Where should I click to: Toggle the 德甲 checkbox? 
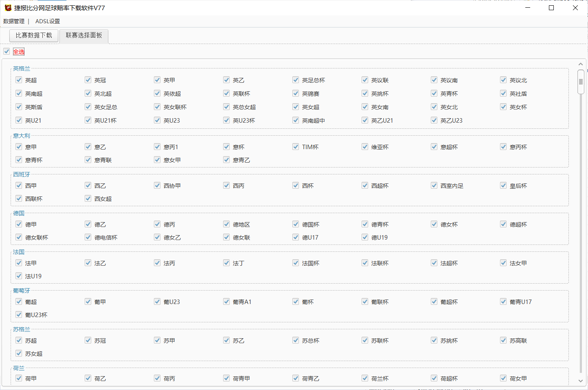pyautogui.click(x=19, y=224)
